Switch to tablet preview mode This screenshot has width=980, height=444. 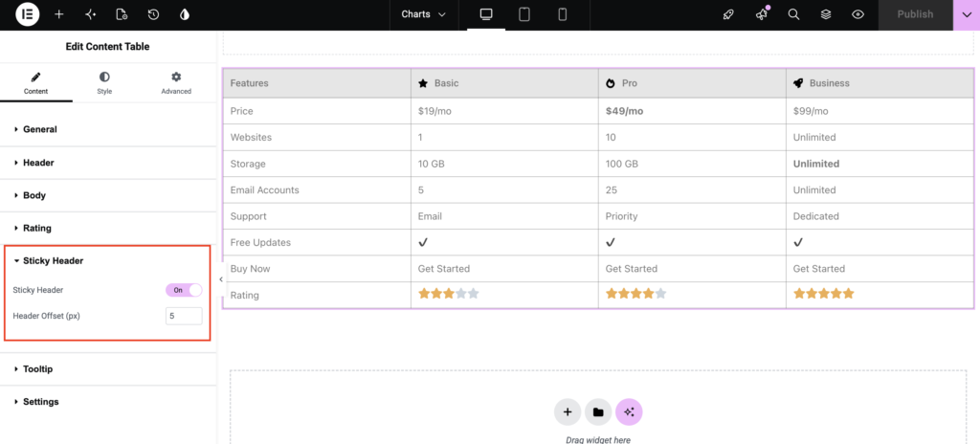coord(525,14)
